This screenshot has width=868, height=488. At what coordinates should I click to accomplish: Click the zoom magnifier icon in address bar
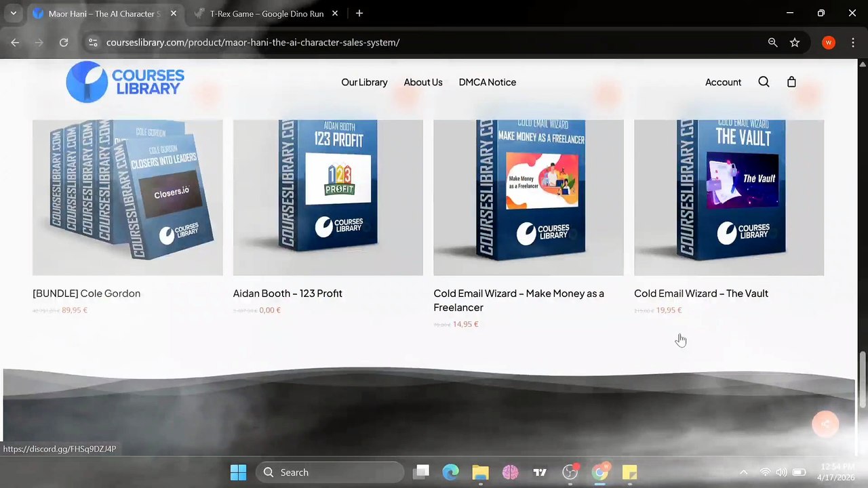pos(772,42)
